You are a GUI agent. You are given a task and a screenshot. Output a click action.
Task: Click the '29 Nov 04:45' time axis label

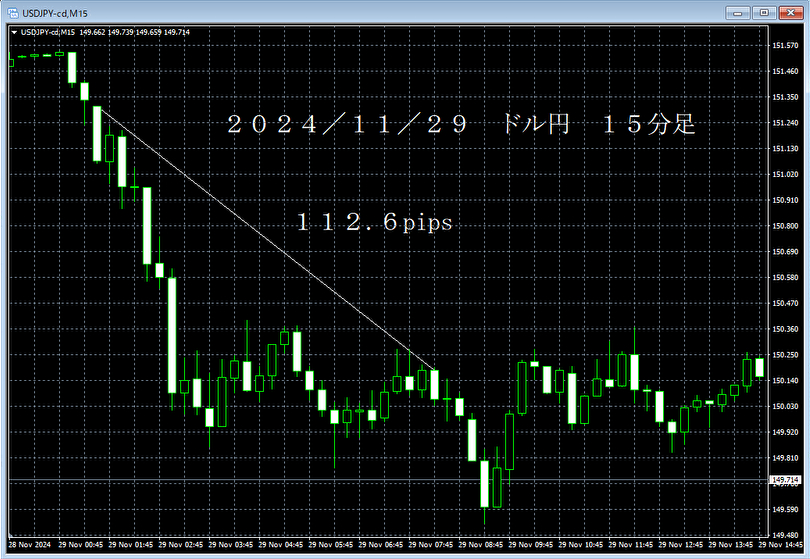coord(281,545)
